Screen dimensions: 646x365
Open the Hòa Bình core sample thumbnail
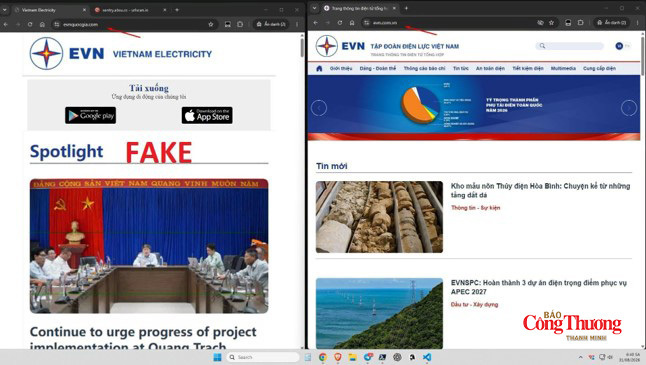point(379,217)
